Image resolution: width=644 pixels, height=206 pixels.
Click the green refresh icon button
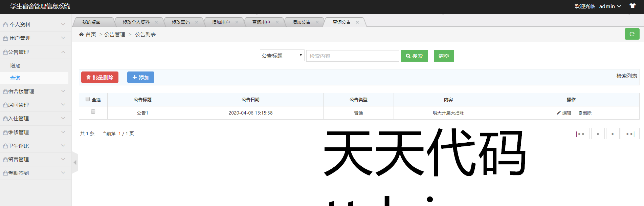pos(631,34)
